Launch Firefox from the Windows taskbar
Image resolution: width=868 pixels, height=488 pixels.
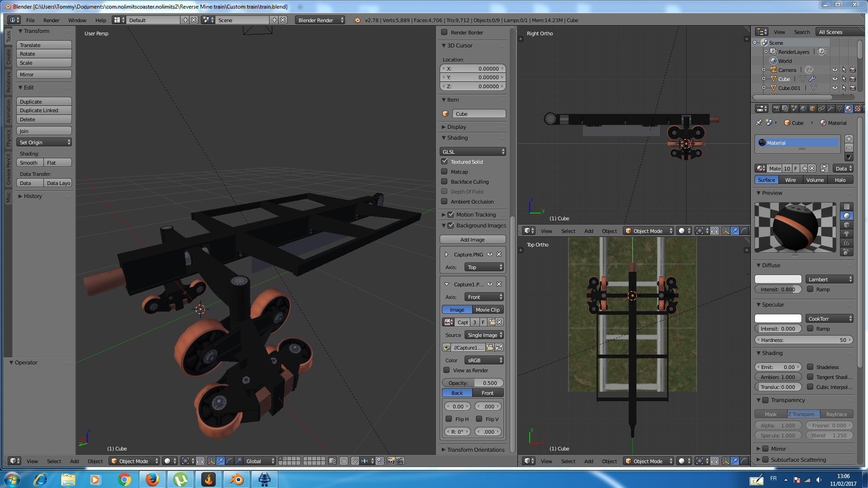click(152, 479)
